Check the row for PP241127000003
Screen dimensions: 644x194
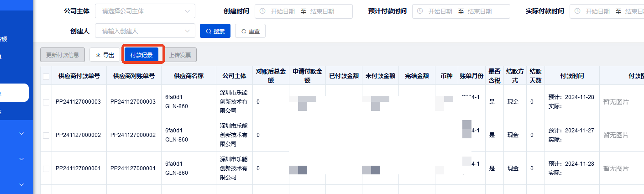[46, 102]
